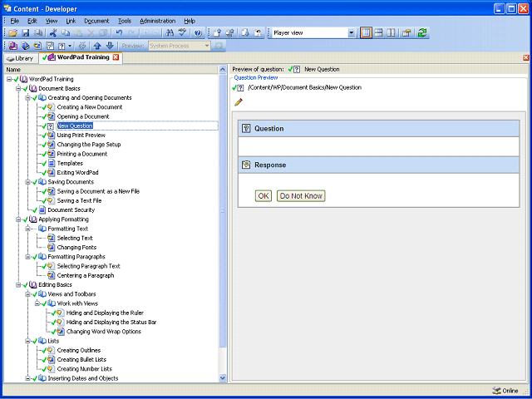
Task: Click the Do Not Know button
Action: [x=301, y=196]
